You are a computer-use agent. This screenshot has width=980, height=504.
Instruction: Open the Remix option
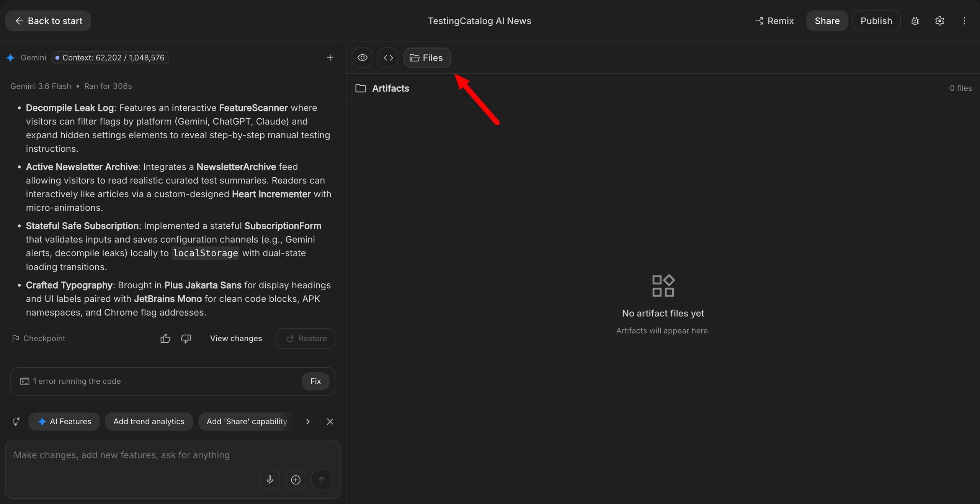[774, 21]
